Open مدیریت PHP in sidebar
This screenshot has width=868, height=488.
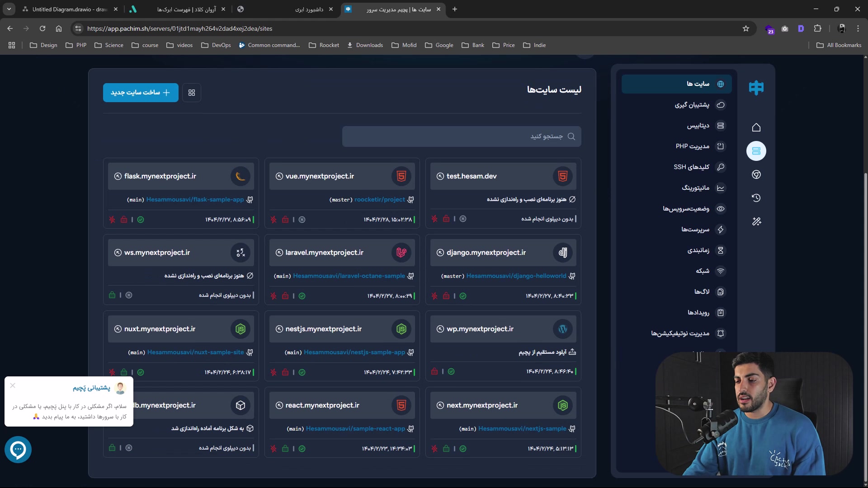(692, 146)
